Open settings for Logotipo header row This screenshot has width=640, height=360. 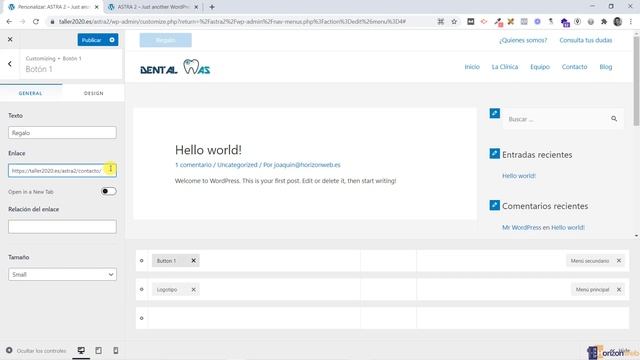pyautogui.click(x=142, y=289)
